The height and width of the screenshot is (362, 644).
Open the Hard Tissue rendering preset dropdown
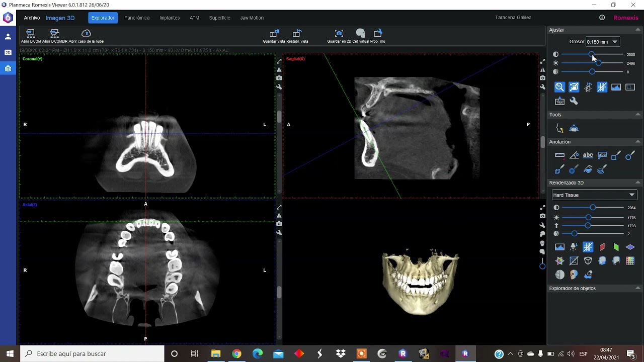pos(594,195)
